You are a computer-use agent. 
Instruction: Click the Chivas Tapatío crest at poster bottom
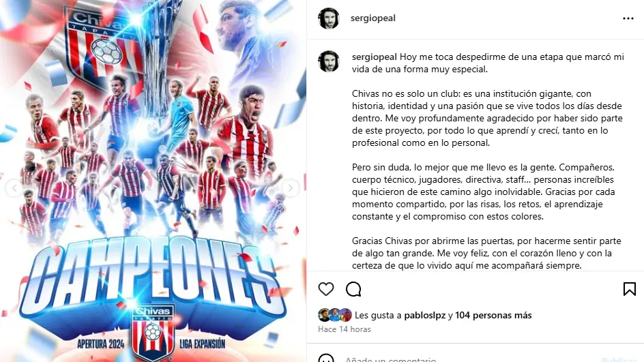(x=153, y=332)
